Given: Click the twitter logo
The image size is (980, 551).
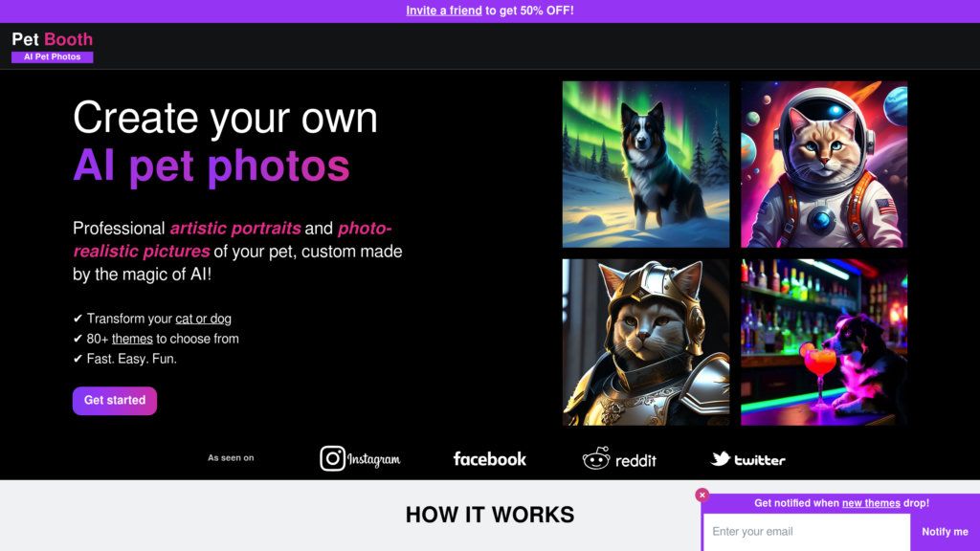Looking at the screenshot, I should [748, 459].
